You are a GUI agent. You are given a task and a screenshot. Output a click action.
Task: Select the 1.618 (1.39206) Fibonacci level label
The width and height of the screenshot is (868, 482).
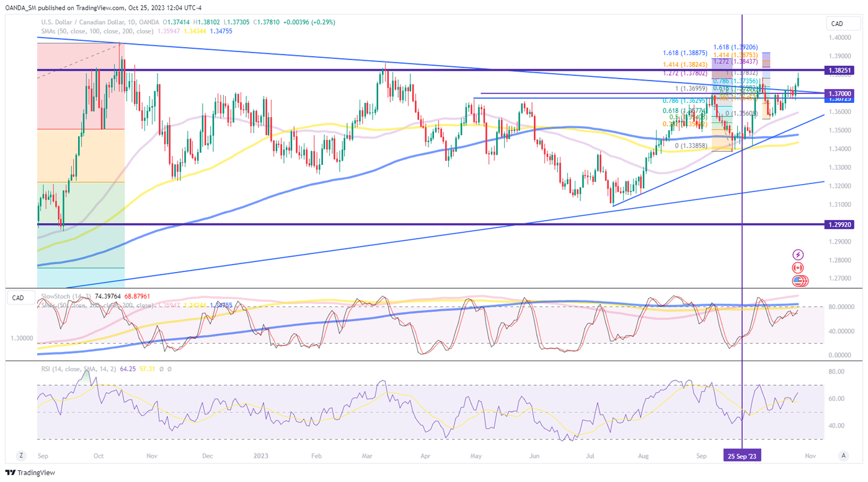coord(735,47)
